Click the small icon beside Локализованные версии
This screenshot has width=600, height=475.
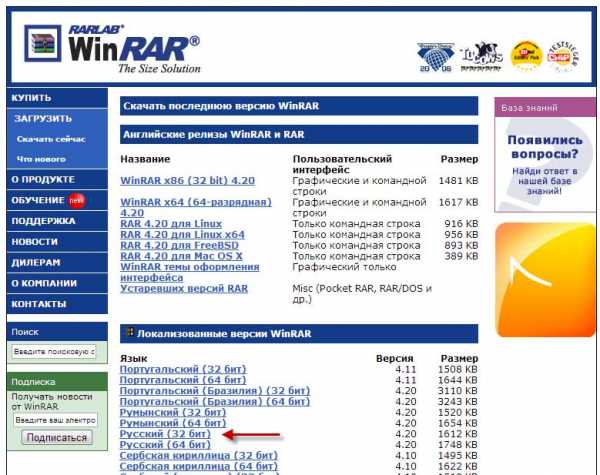coord(130,332)
